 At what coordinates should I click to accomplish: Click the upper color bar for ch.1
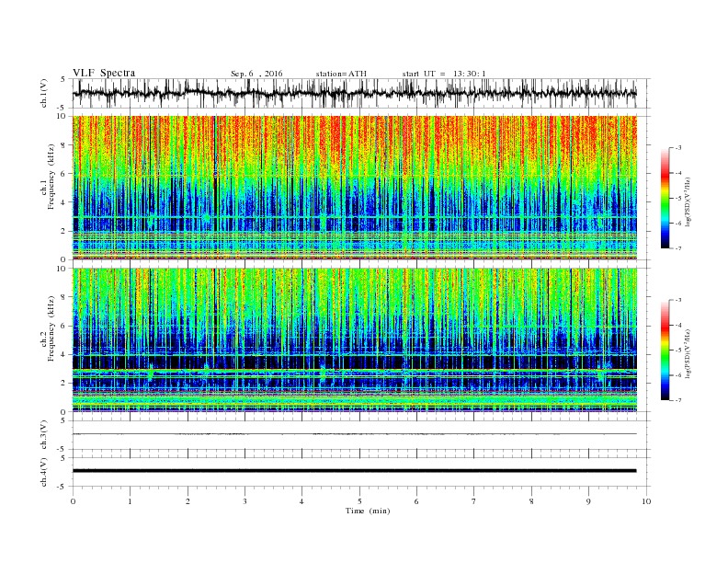coord(665,198)
